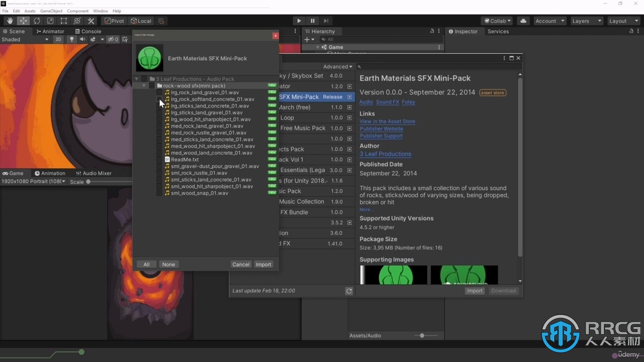This screenshot has height=362, width=644.
Task: Switch to the Audio Mixer tab
Action: [x=94, y=173]
